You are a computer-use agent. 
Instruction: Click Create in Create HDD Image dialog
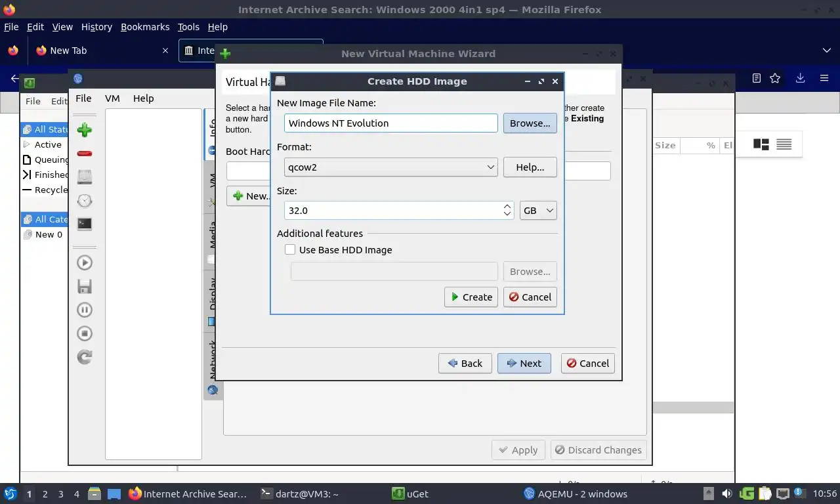click(471, 297)
